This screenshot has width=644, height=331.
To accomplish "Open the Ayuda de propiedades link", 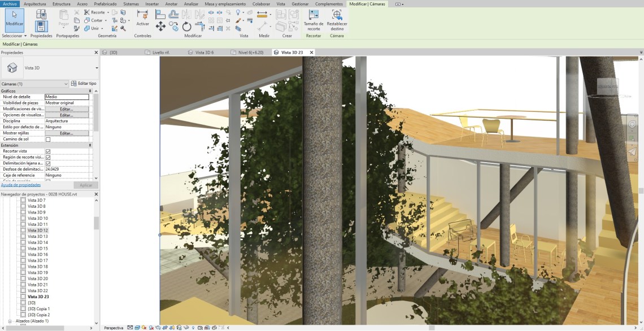I will 20,185.
